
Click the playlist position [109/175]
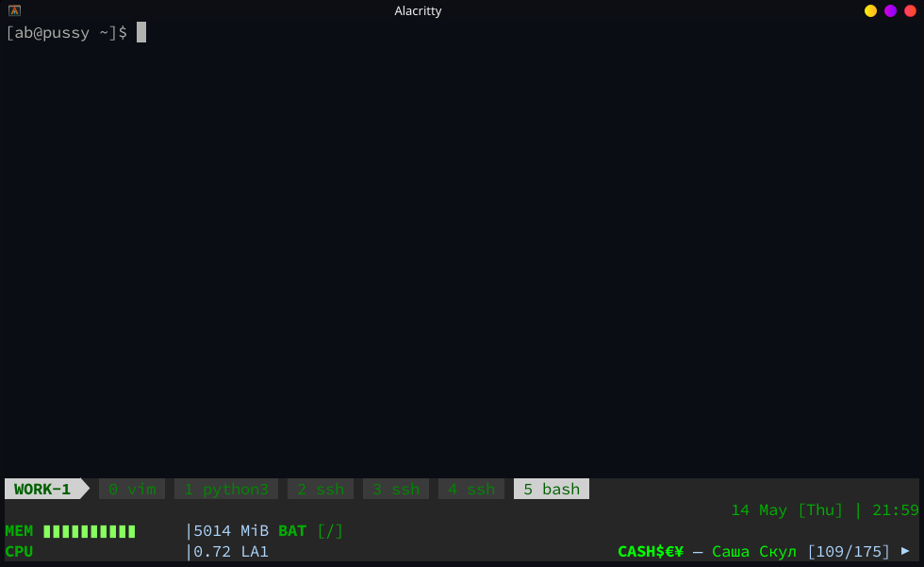pos(849,551)
